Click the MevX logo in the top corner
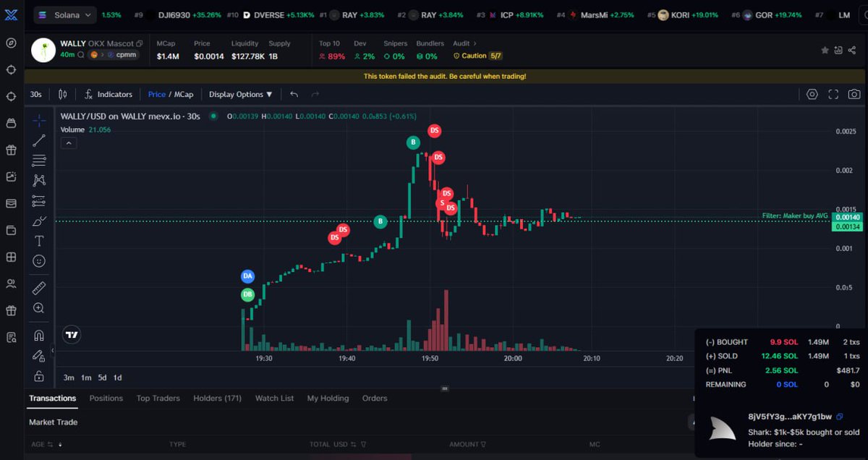This screenshot has width=868, height=460. click(11, 14)
